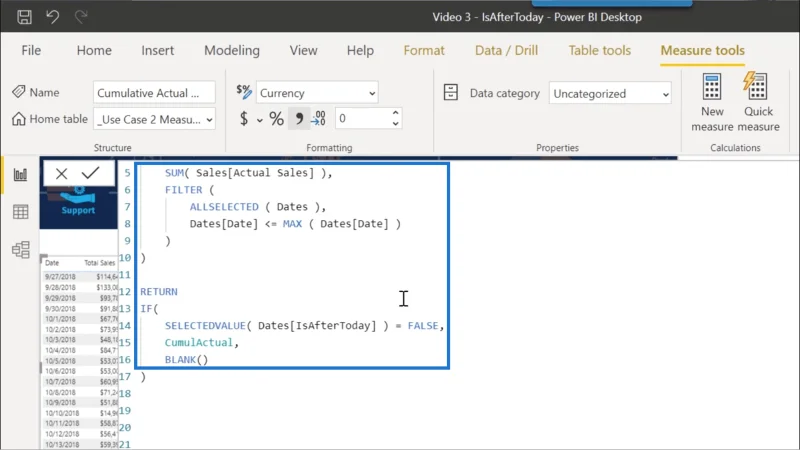Click the 10/1/2018 date row
Viewport: 800px width, 450px height.
tap(60, 319)
